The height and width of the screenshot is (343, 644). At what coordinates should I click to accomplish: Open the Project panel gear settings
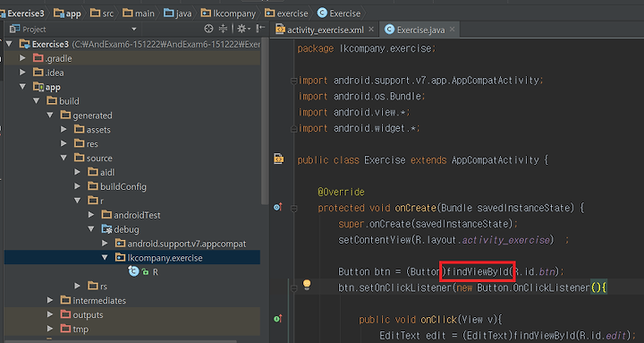[242, 29]
